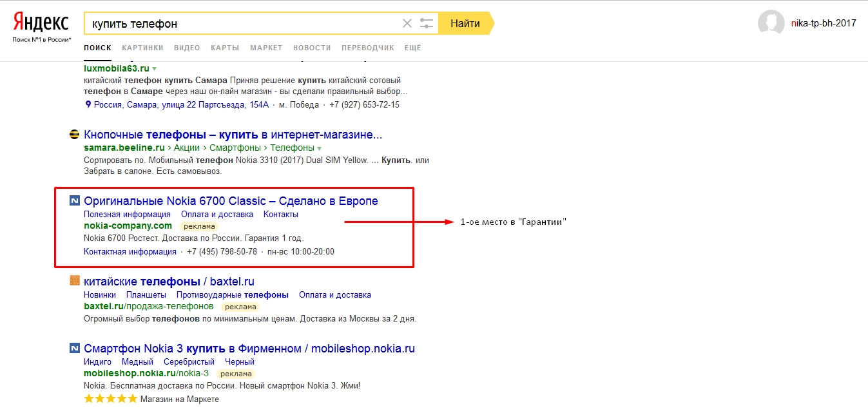The height and width of the screenshot is (413, 868).
Task: Open the Планшеты sitelink
Action: click(x=146, y=294)
